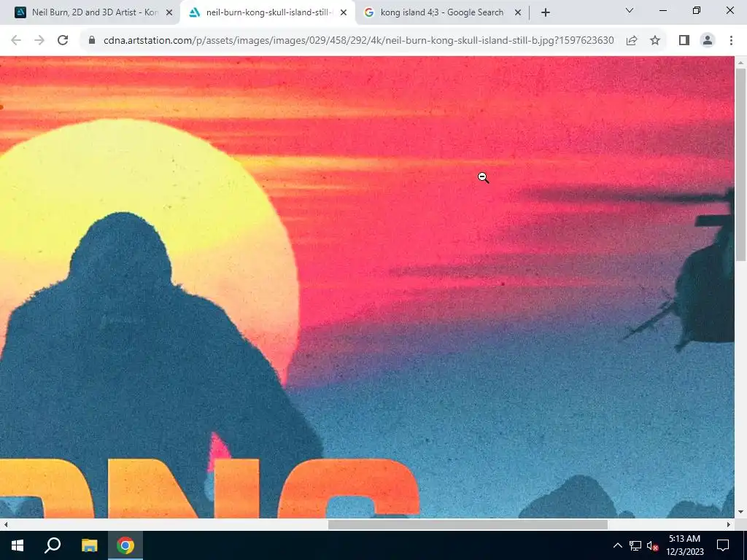This screenshot has height=560, width=747.
Task: Open a new browser tab
Action: 546,13
